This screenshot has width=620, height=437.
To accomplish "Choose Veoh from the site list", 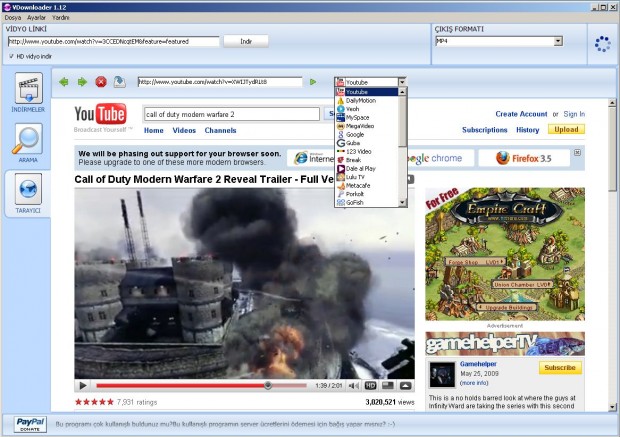I will [367, 109].
